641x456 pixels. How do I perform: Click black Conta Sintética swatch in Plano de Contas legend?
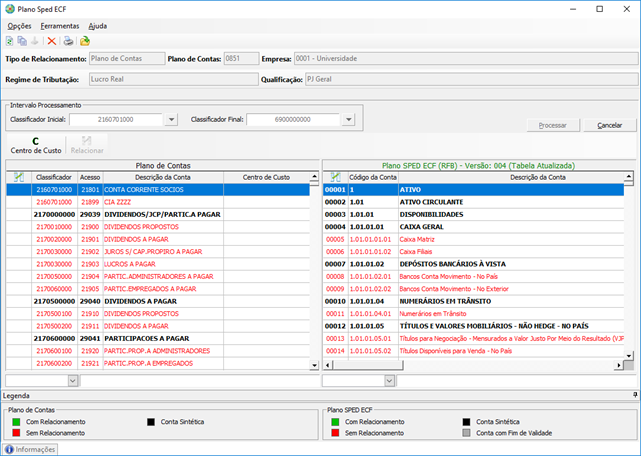(x=151, y=422)
